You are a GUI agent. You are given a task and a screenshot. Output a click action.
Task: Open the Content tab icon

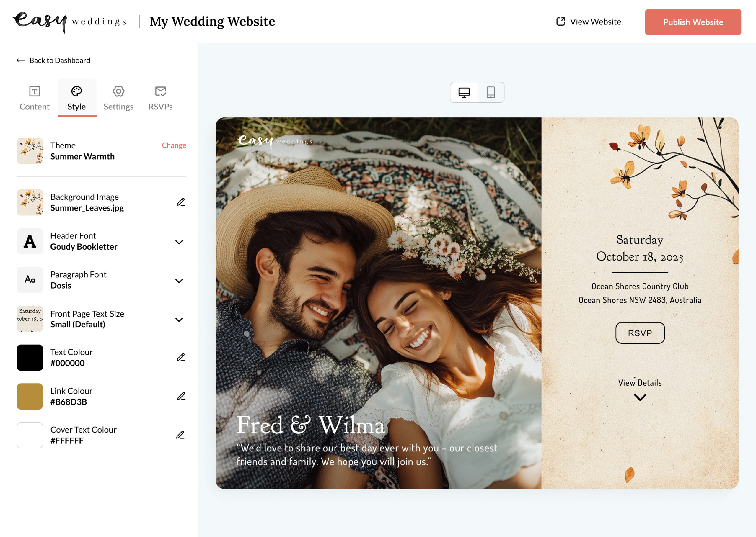click(x=34, y=91)
